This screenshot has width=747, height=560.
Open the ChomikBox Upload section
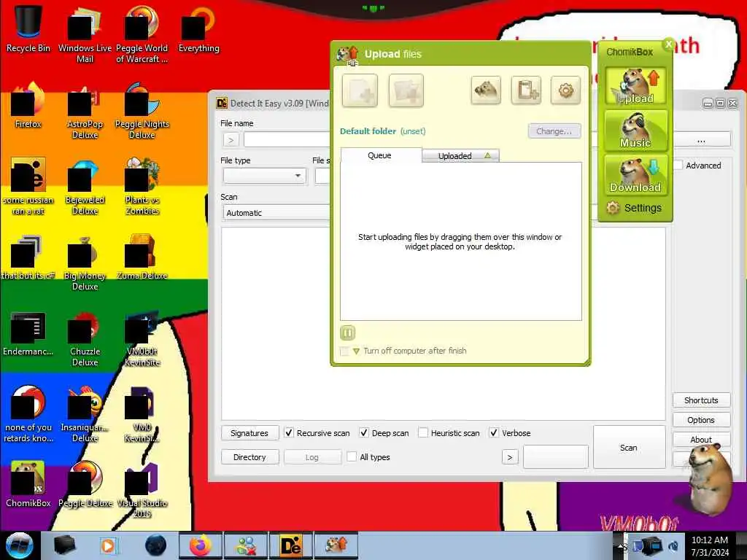pyautogui.click(x=635, y=86)
